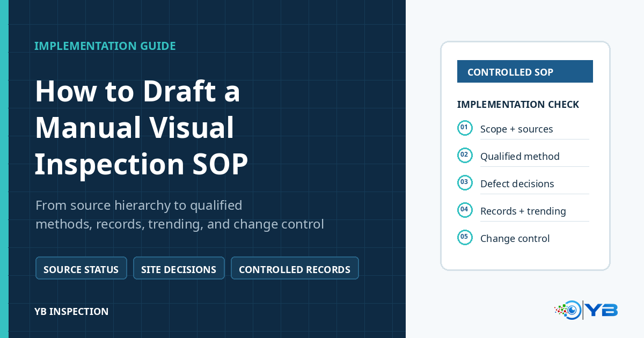The image size is (644, 338).
Task: Click the 'Records + trending' item
Action: [523, 211]
